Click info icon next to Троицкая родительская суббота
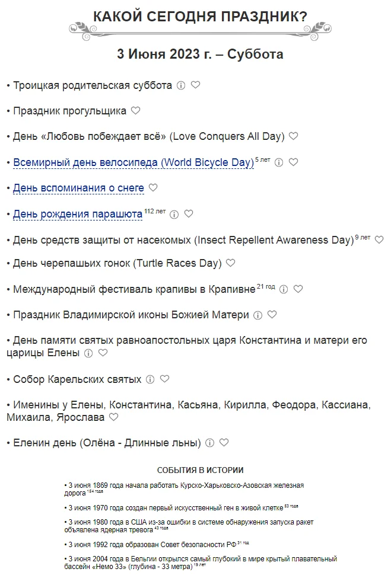 point(181,85)
